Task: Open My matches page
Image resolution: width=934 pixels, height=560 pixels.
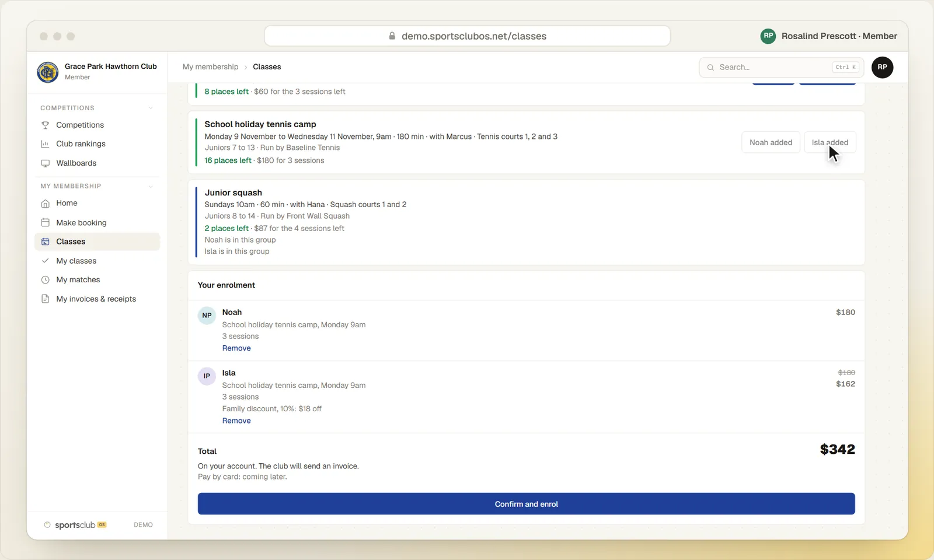Action: coord(97,280)
